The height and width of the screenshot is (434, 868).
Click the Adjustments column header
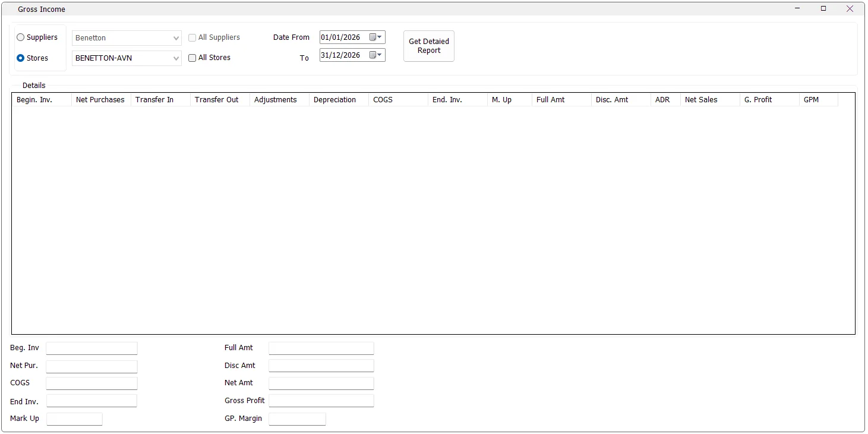[x=279, y=100]
